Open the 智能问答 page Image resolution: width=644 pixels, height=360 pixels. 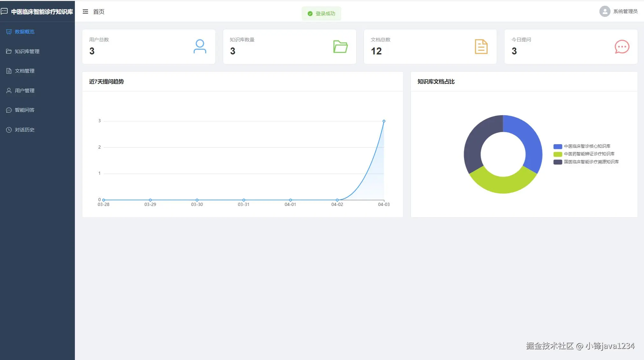25,110
